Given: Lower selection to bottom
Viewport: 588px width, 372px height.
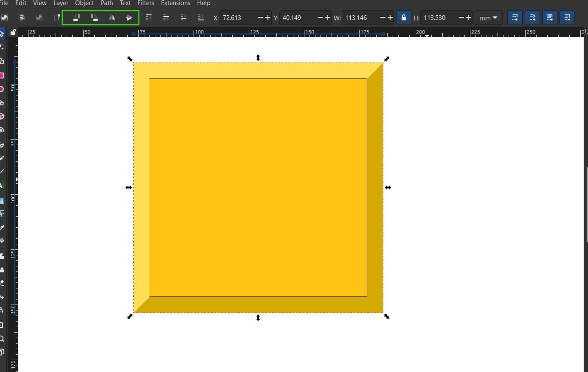Looking at the screenshot, I should [x=201, y=18].
